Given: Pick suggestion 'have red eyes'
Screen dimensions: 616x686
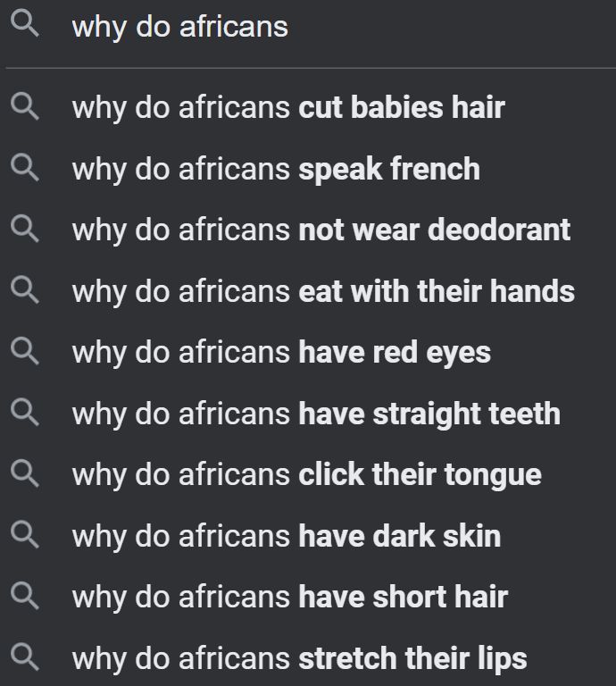Looking at the screenshot, I should [x=308, y=353].
